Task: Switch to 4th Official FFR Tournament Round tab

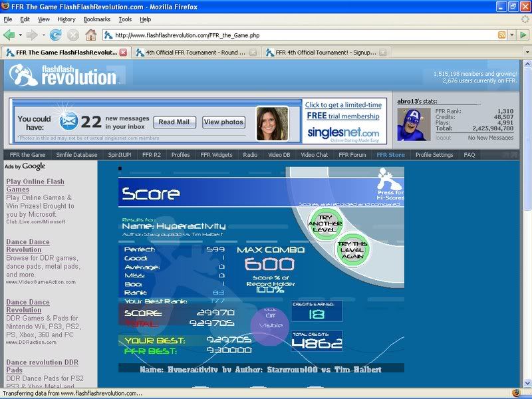Action: (195, 52)
